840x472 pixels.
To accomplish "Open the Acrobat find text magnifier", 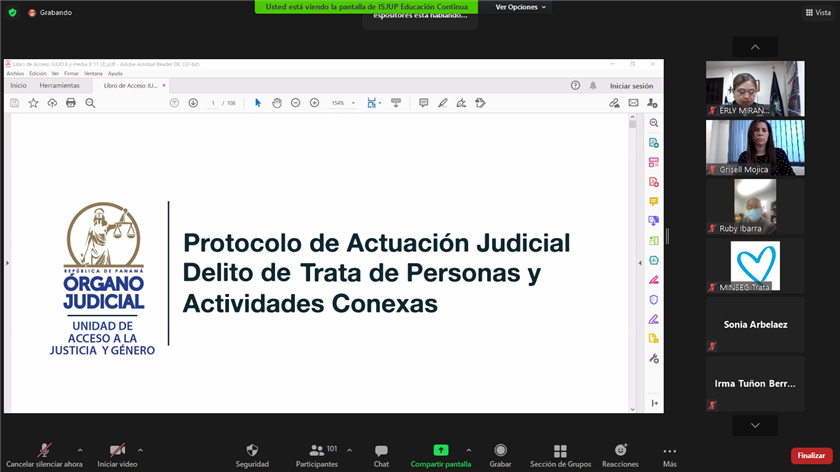I will [x=90, y=103].
